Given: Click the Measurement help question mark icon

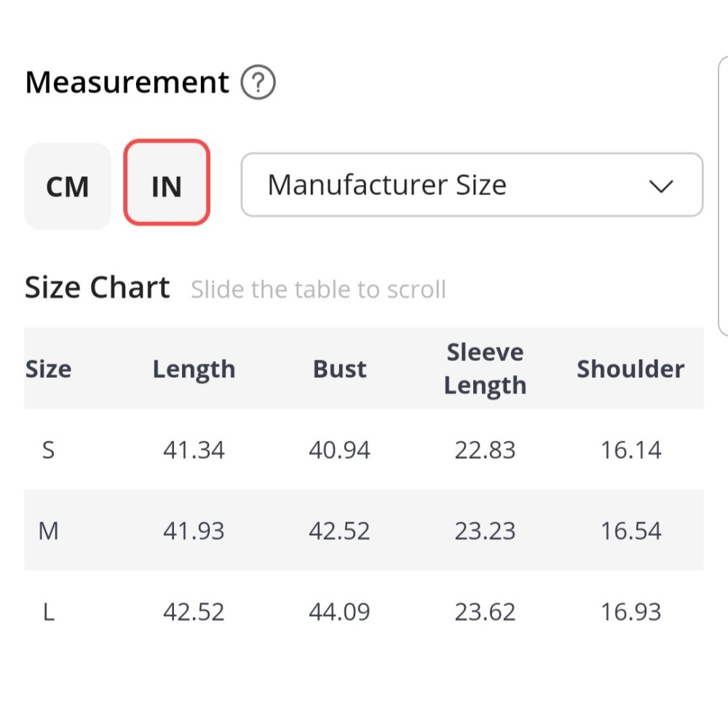Looking at the screenshot, I should pos(258,83).
